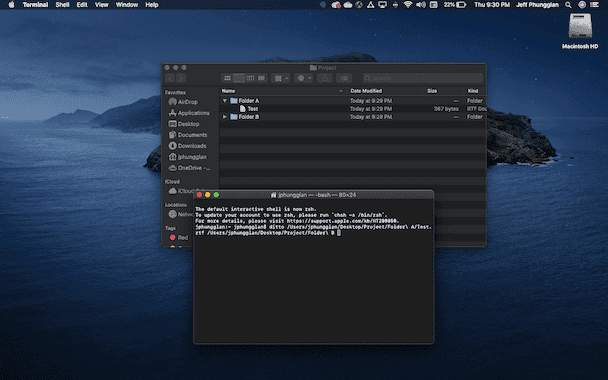
Task: Click the Finder share button
Action: pyautogui.click(x=325, y=78)
